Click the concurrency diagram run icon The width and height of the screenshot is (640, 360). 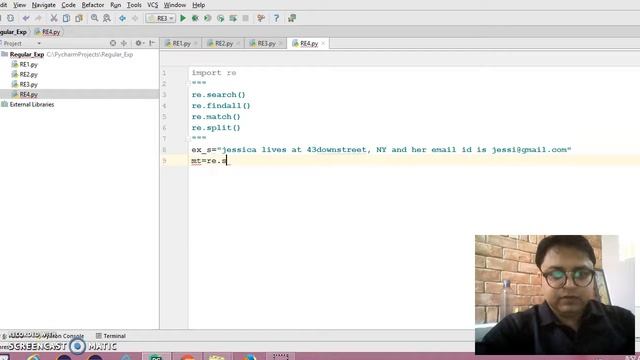tap(233, 18)
